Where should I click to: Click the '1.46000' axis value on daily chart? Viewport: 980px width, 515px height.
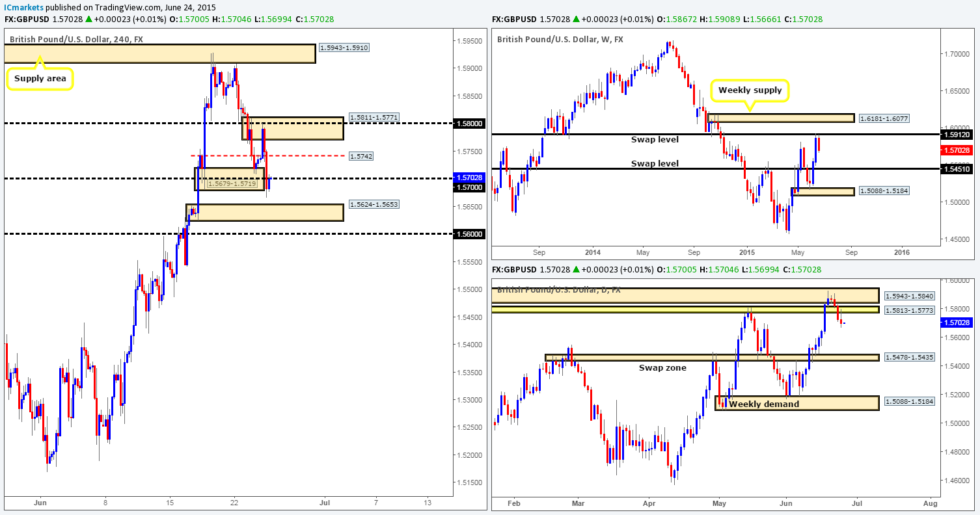tap(956, 481)
